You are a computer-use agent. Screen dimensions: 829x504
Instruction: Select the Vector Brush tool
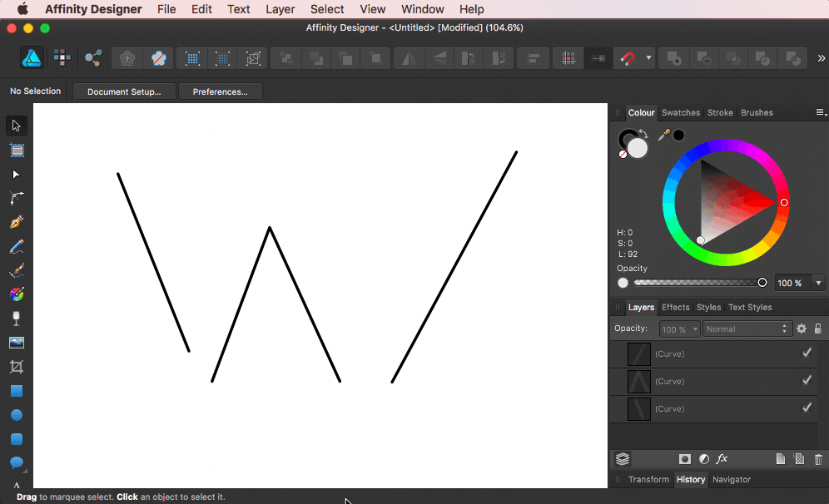(15, 269)
